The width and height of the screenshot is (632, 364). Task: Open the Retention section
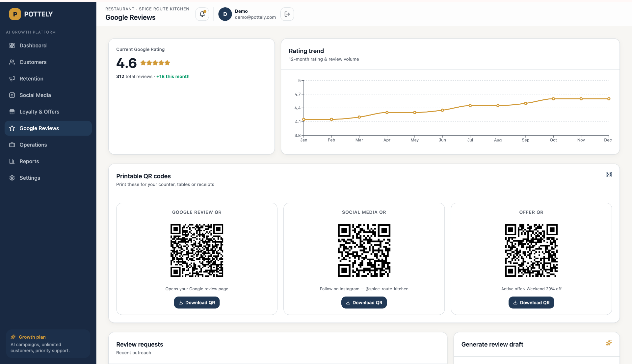click(48, 79)
